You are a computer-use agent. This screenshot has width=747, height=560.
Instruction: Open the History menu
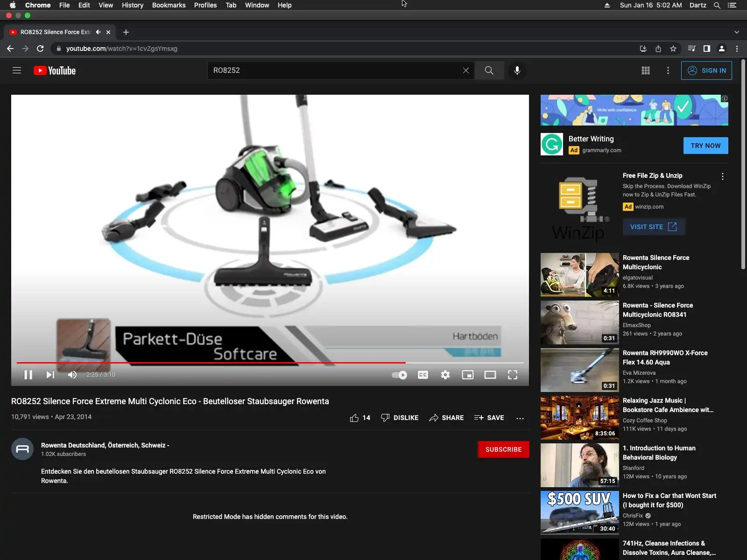[x=133, y=5]
